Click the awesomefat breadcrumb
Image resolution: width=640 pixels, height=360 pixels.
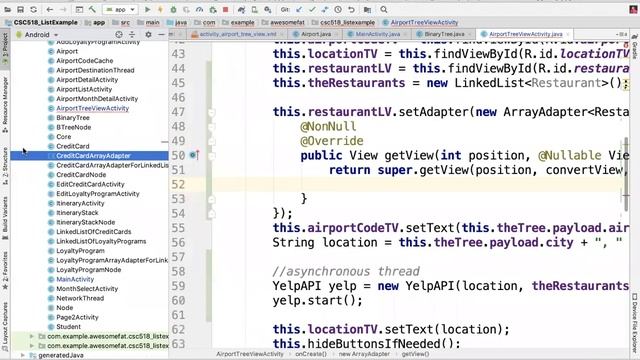coord(287,22)
